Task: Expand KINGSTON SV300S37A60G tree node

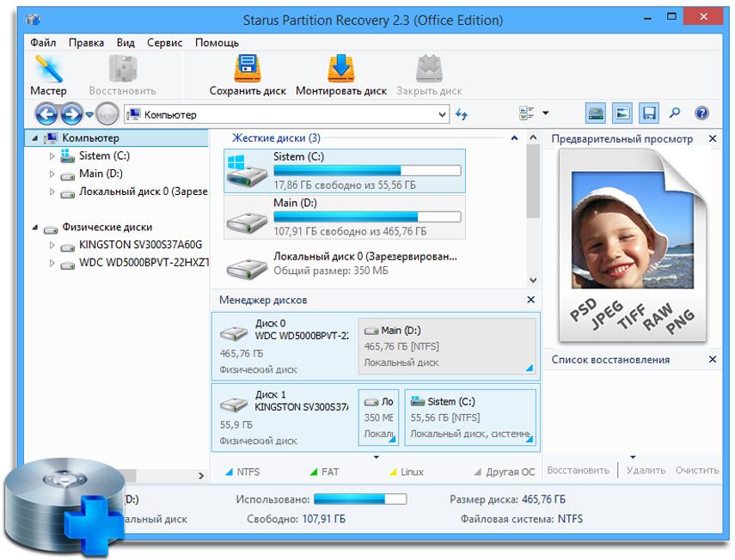Action: [52, 245]
